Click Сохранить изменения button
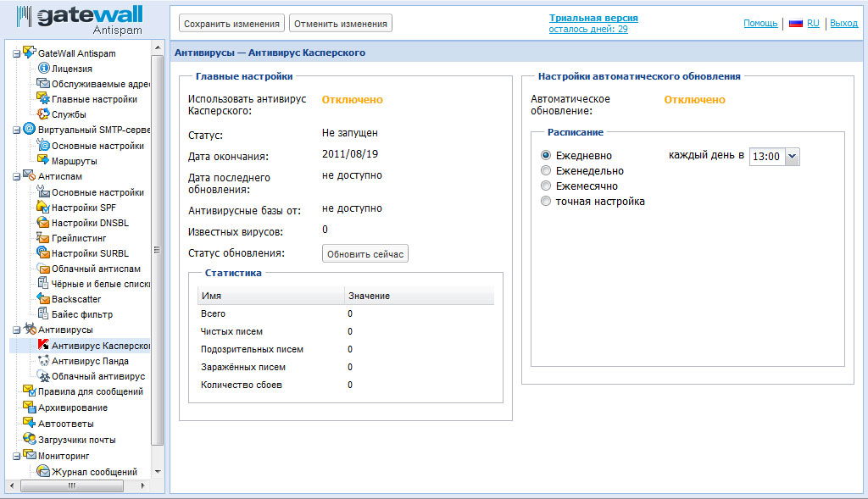Screen dimensions: 868x499 (231, 23)
